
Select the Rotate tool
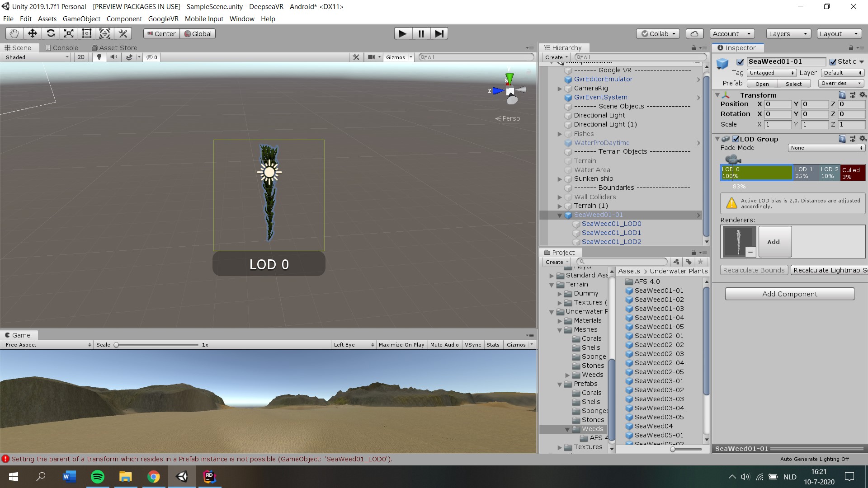[x=51, y=33]
